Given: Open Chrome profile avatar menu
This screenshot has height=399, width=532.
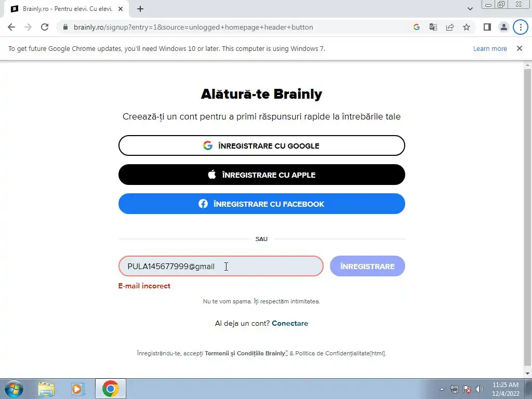Looking at the screenshot, I should pos(504,27).
